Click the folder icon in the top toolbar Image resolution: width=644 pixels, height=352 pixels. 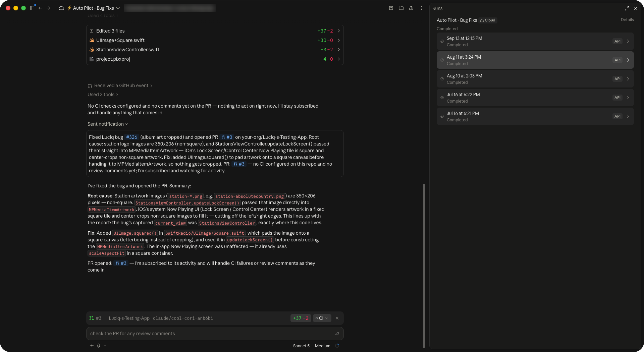point(401,8)
